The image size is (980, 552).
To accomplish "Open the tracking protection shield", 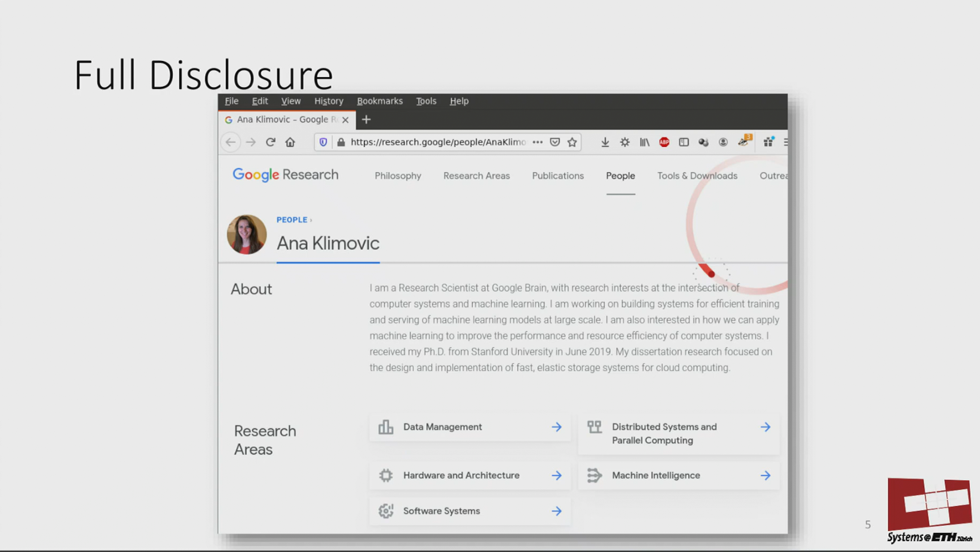I will 323,142.
